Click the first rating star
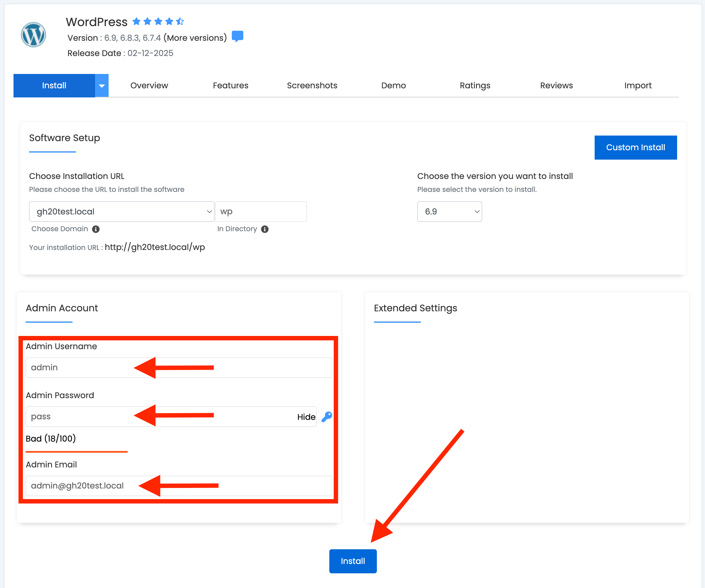 [136, 21]
